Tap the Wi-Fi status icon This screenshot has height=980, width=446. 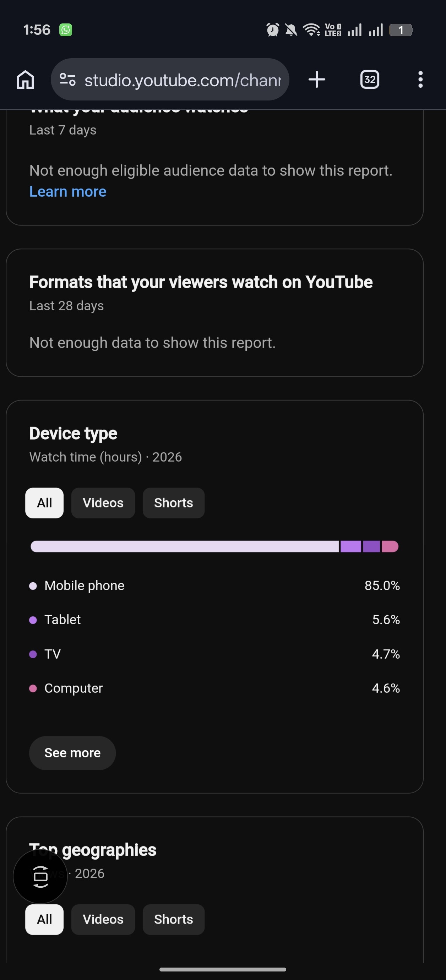(x=311, y=30)
